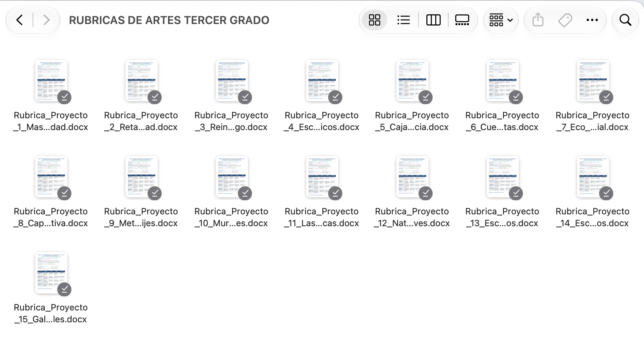
Task: Select Rubrica_Proyecto_9_Met...ijes.docx file icon
Action: [x=141, y=177]
